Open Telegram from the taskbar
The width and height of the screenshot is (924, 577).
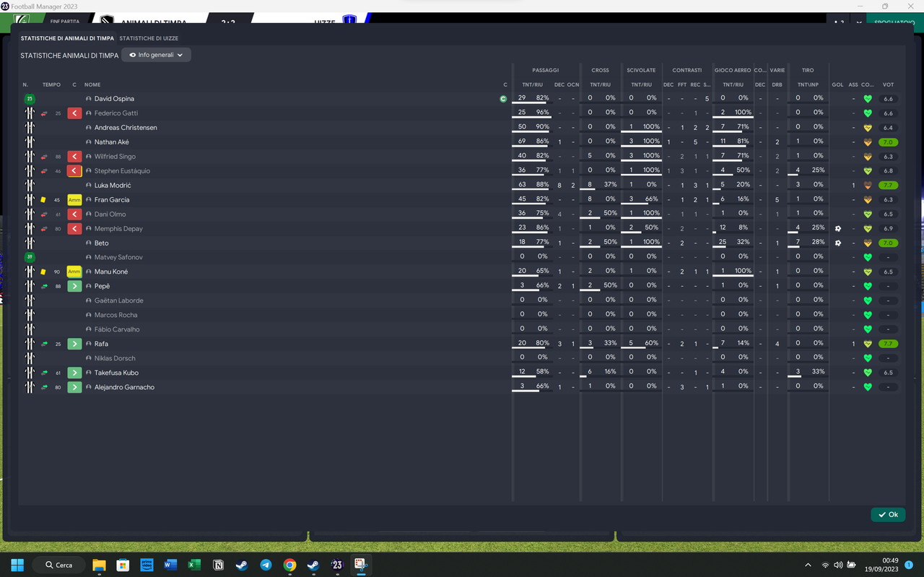click(x=266, y=565)
